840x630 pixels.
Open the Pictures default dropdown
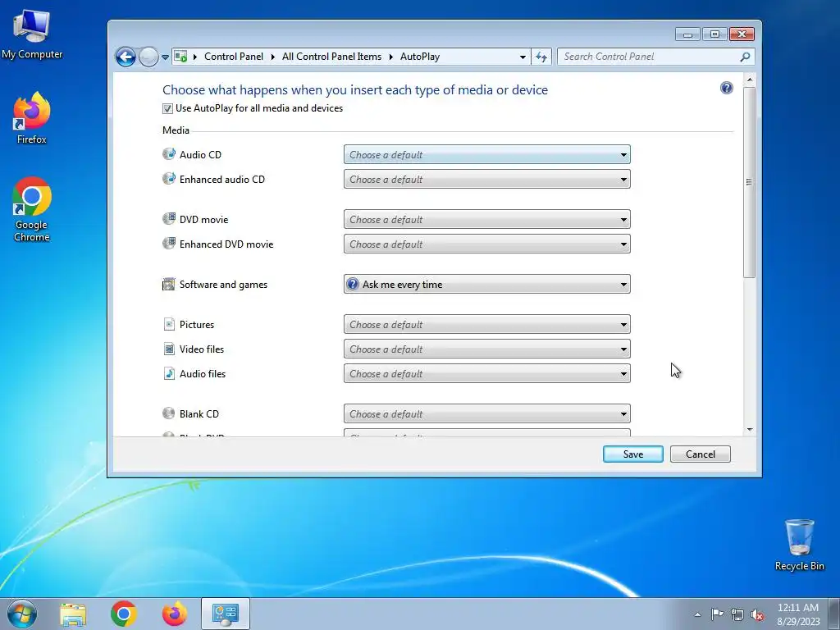tap(487, 324)
